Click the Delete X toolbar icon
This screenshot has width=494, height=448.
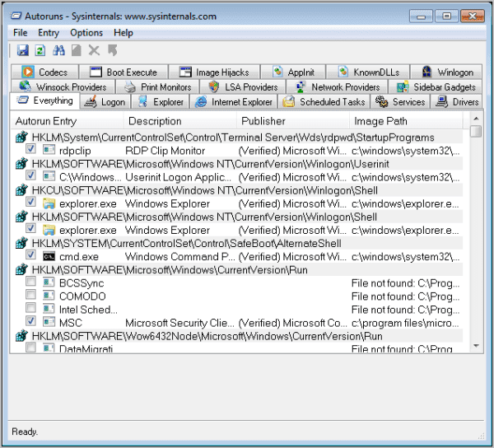point(94,50)
